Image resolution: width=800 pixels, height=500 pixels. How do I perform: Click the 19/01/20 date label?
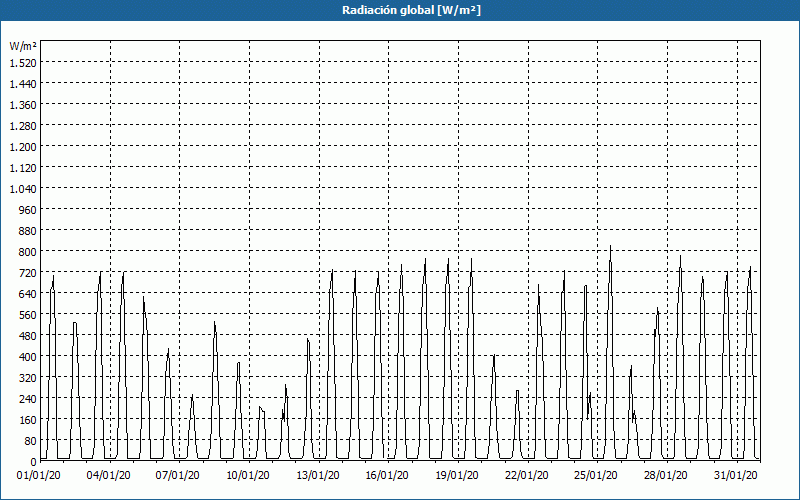pos(457,475)
